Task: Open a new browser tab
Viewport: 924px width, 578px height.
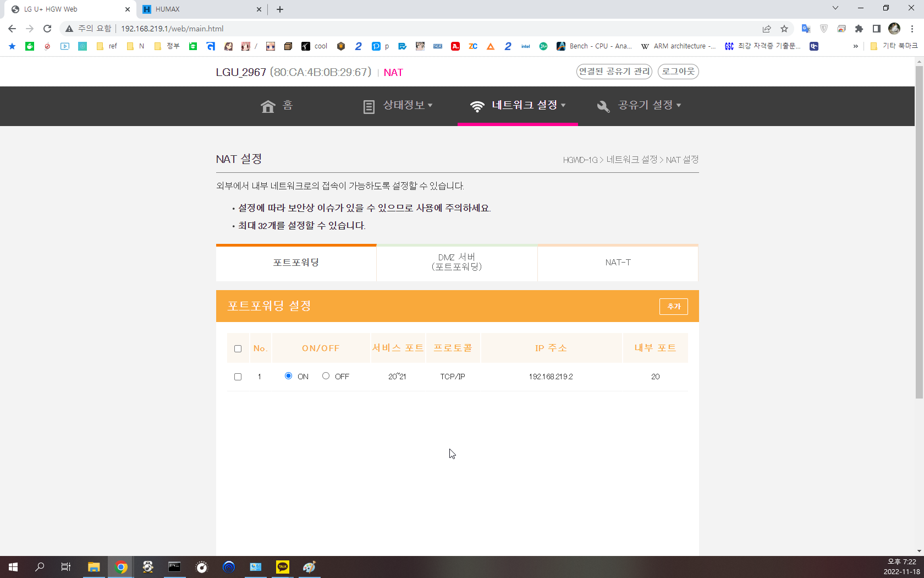Action: pos(280,9)
